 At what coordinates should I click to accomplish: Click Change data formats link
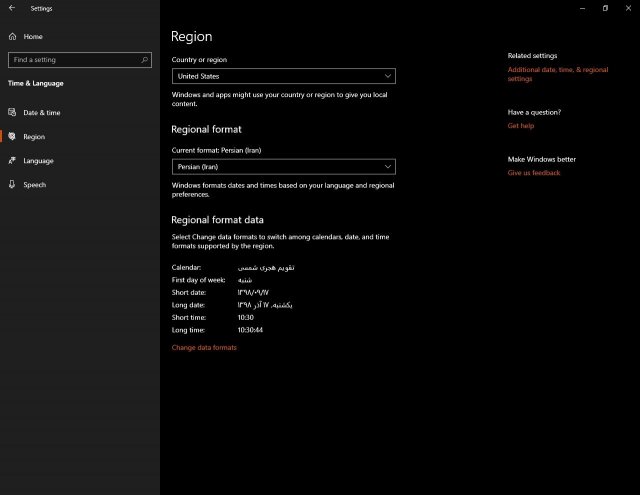click(x=204, y=348)
